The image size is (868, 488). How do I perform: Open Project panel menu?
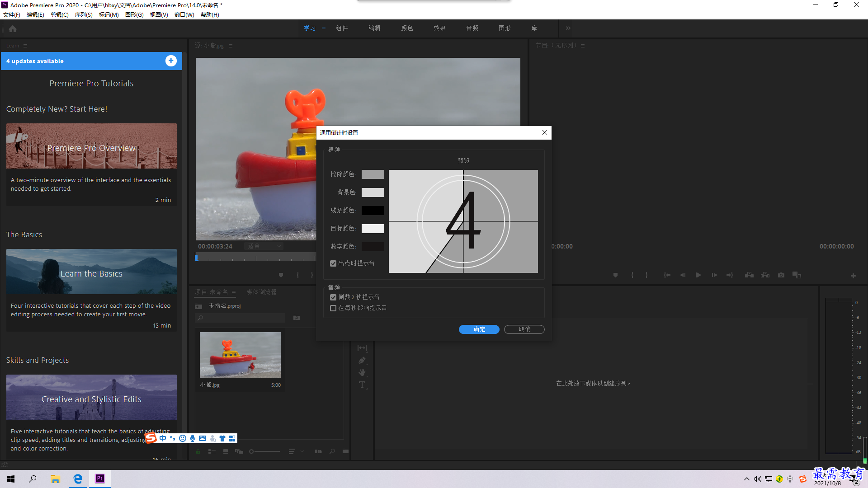click(x=234, y=292)
